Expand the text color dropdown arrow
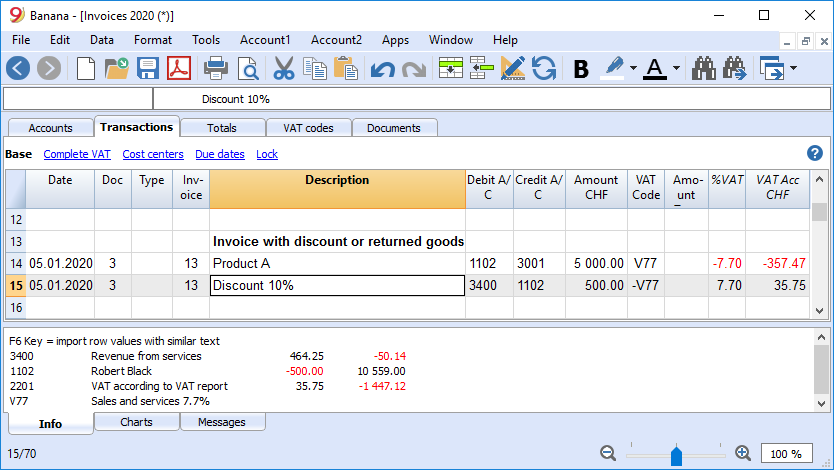This screenshot has height=471, width=834. pyautogui.click(x=676, y=68)
